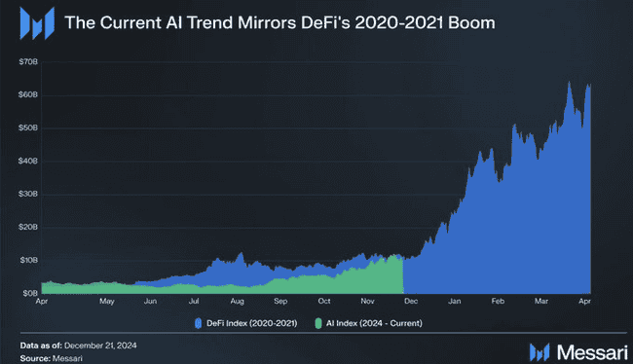This screenshot has width=633, height=364.
Task: Click the Nov x-axis label
Action: [368, 302]
